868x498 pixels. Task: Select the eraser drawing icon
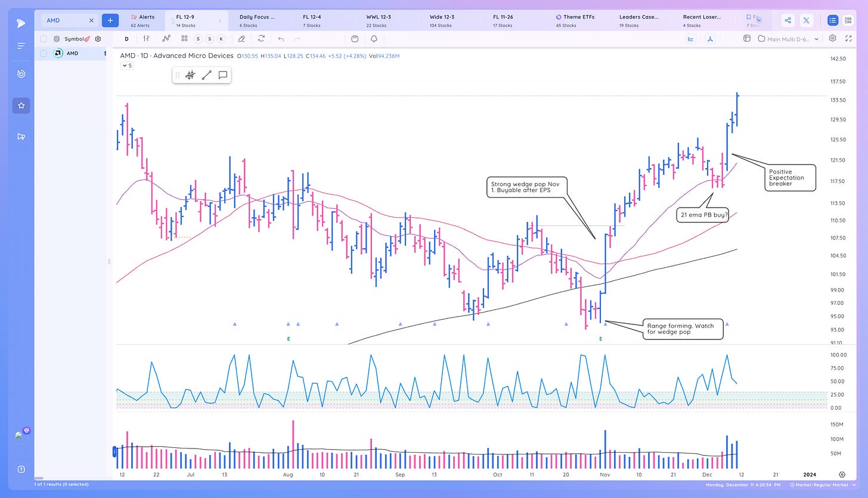click(241, 39)
